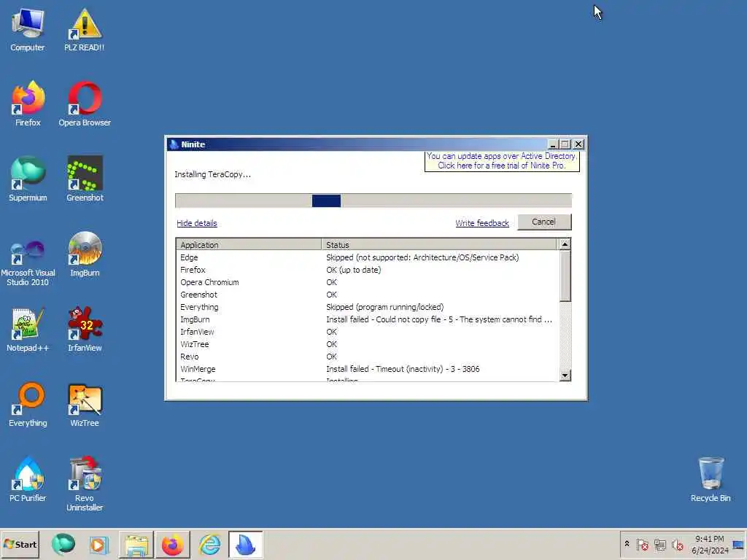Screen dimensions: 747x560
Task: Open the volume tray icon
Action: [677, 544]
